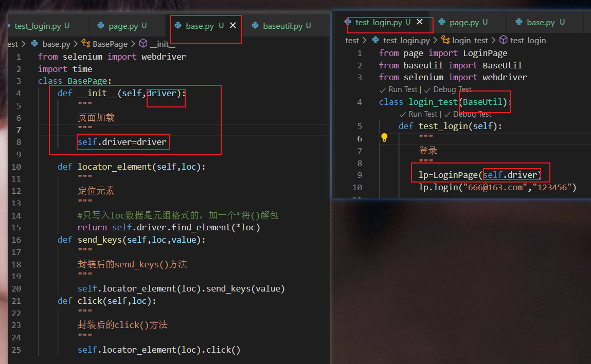
Task: Click 'self.driver=driver' on line 8
Action: [122, 142]
